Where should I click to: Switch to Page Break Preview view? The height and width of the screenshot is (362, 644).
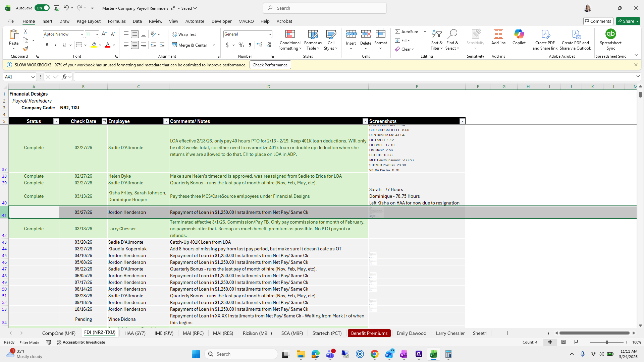(x=577, y=342)
